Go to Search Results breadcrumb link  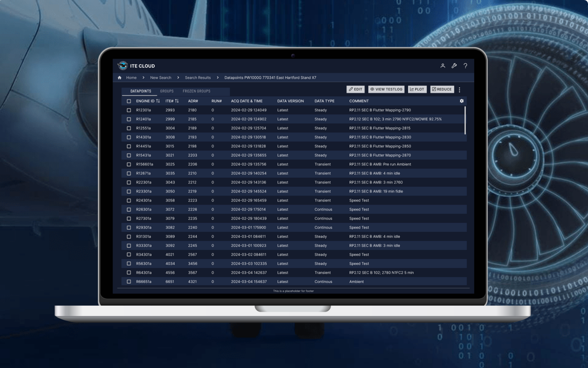coord(198,78)
